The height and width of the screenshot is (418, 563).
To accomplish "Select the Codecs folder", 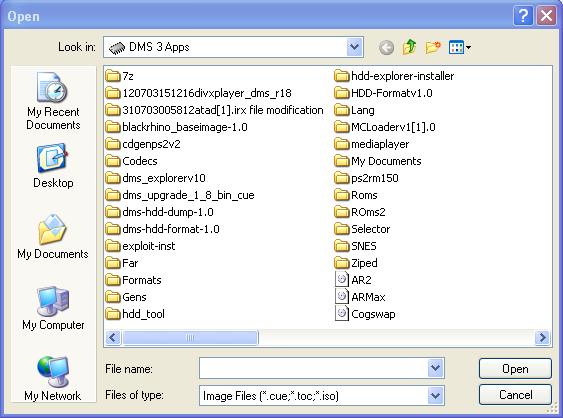I will click(x=132, y=161).
